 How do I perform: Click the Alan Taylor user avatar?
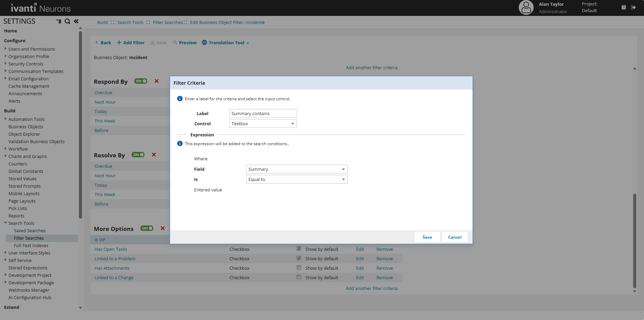tap(526, 7)
